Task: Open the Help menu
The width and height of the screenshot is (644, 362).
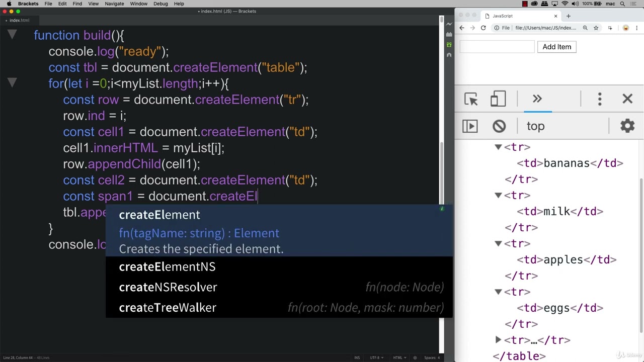Action: (x=179, y=4)
